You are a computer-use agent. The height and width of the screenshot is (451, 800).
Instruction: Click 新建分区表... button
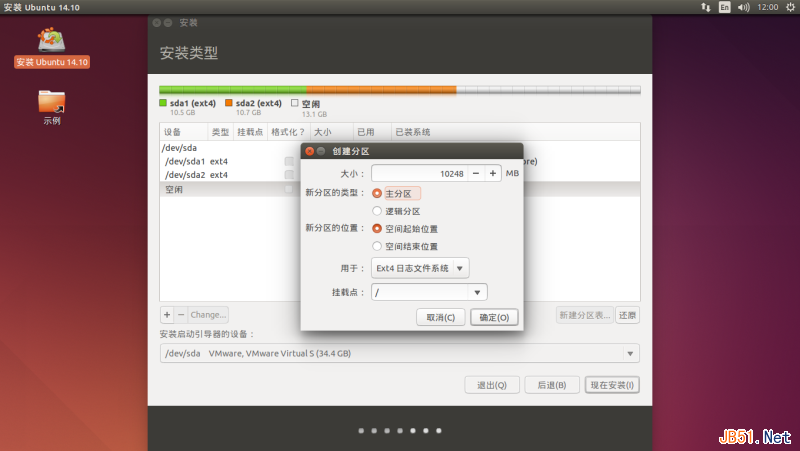click(x=585, y=315)
